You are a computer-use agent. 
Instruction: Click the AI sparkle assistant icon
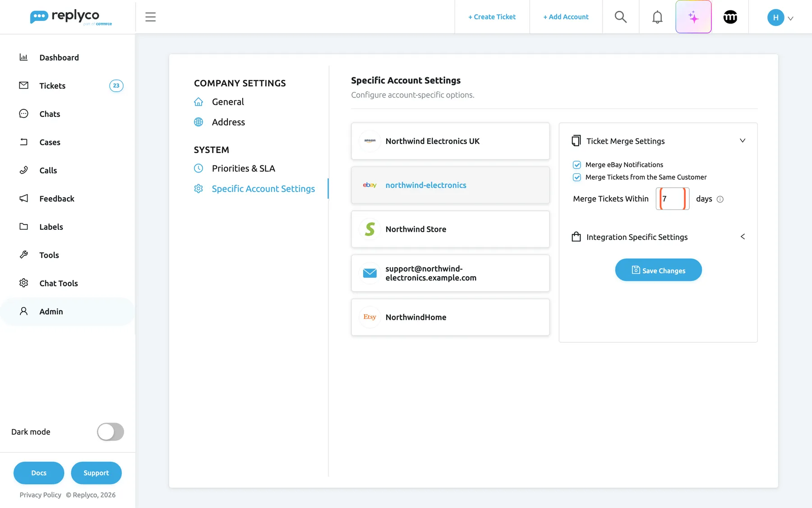[693, 17]
